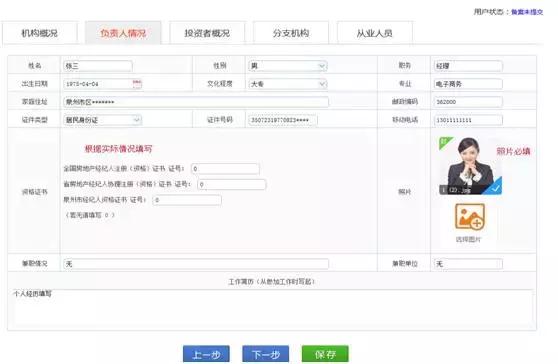The width and height of the screenshot is (558, 364).
Task: Focus the 家庭住址 address field
Action: 196,102
